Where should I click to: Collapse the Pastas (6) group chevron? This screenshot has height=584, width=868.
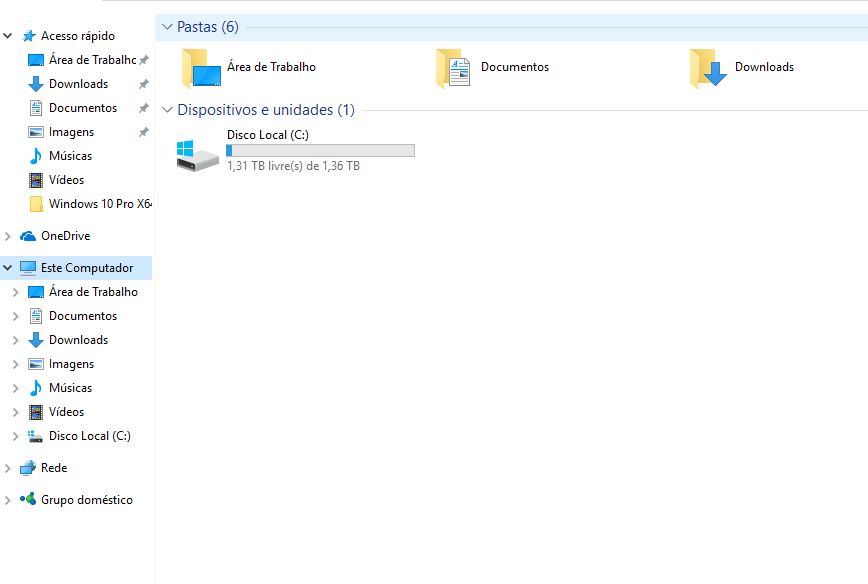point(167,27)
